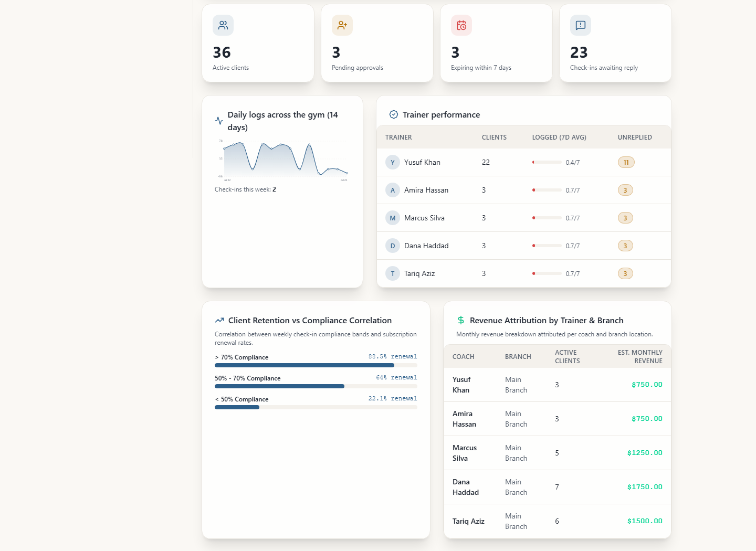
Task: Click the Active clients people icon
Action: (223, 25)
